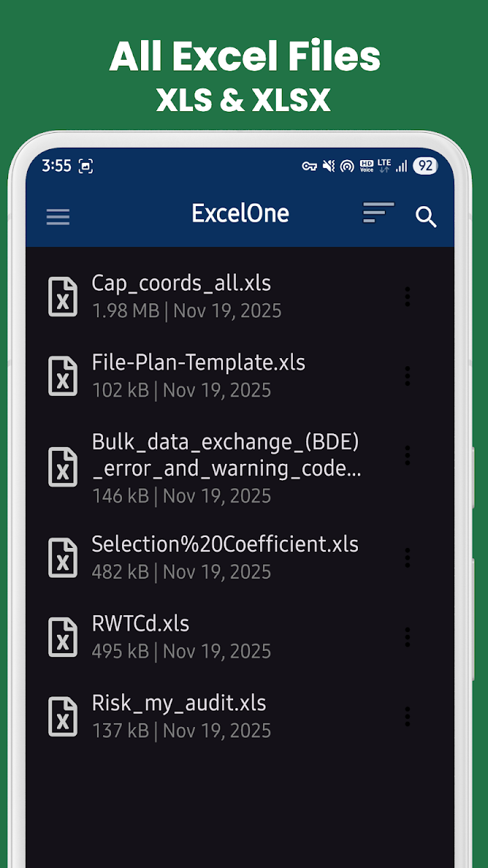
Task: Open more options for Risk_my_audit.xls
Action: click(x=407, y=716)
